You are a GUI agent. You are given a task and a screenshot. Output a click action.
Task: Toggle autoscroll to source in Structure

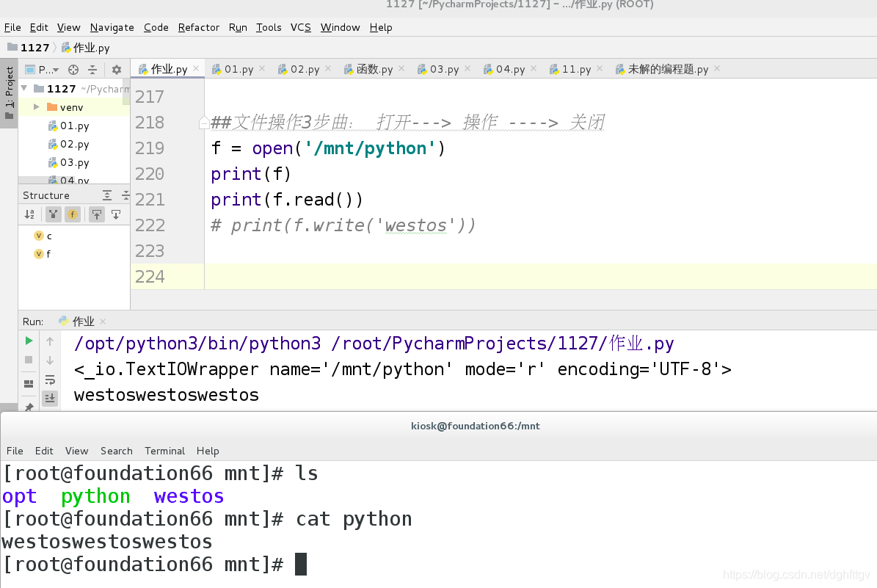[97, 214]
